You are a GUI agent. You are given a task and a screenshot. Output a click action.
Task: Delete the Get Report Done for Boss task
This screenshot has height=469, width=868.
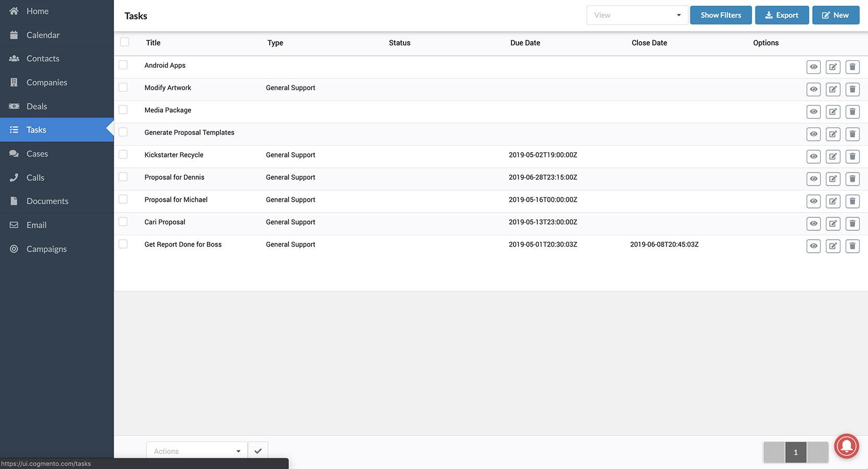(852, 246)
